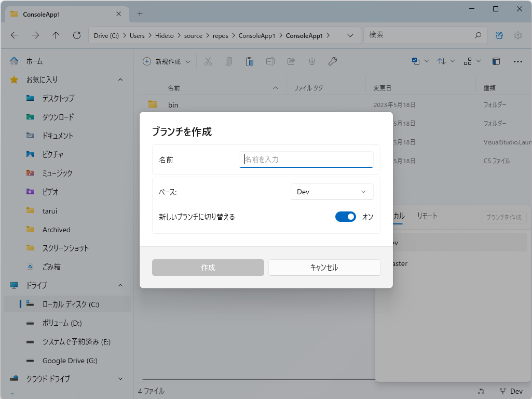532x399 pixels.
Task: Click the Share icon in the toolbar
Action: coord(291,61)
